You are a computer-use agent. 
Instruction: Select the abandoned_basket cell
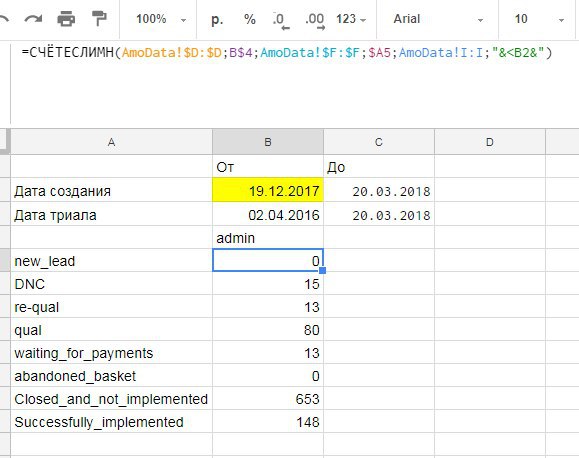point(112,376)
